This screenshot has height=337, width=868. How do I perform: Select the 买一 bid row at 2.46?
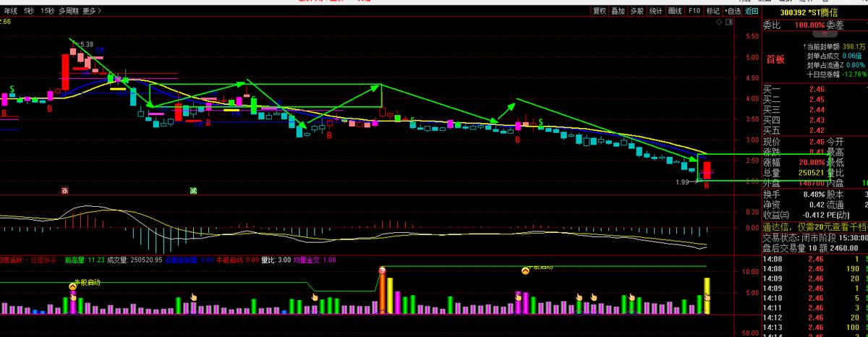pos(815,89)
